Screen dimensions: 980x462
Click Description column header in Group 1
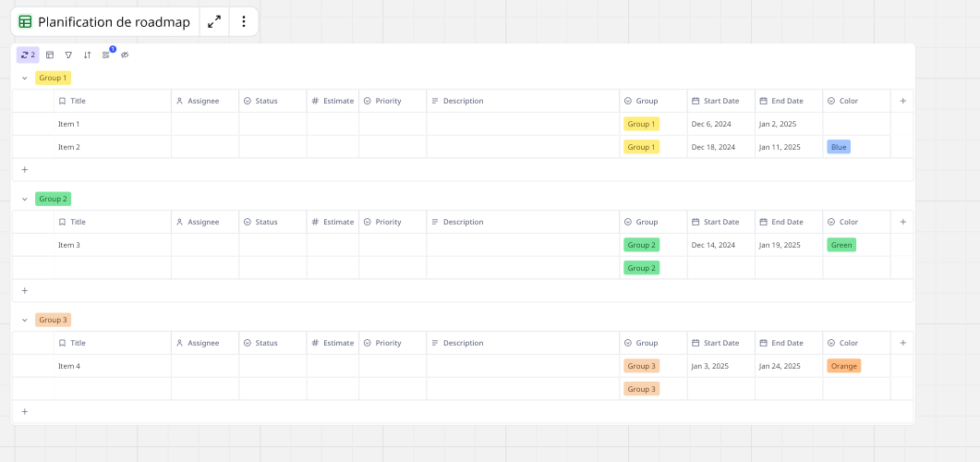coord(523,101)
